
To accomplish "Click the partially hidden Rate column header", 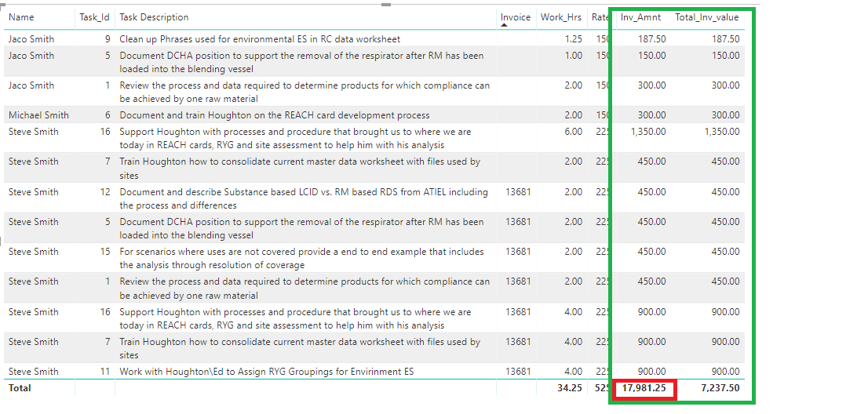I will click(600, 17).
